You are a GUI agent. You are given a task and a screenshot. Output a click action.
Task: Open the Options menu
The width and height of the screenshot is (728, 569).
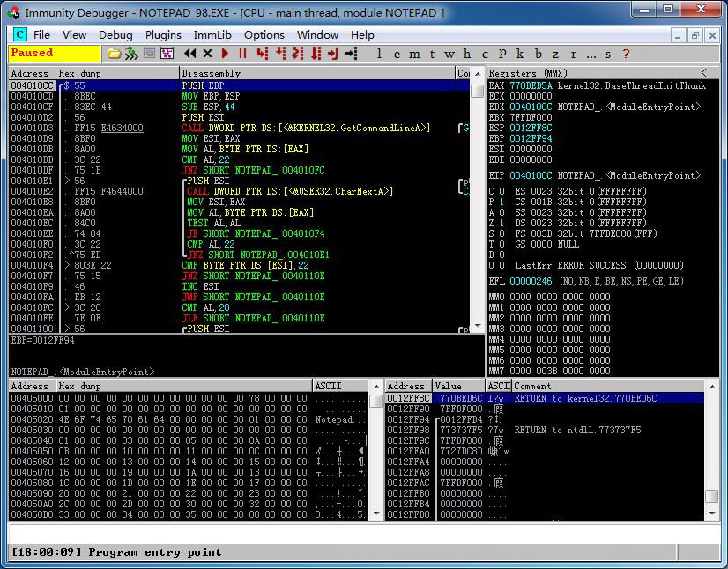point(264,35)
